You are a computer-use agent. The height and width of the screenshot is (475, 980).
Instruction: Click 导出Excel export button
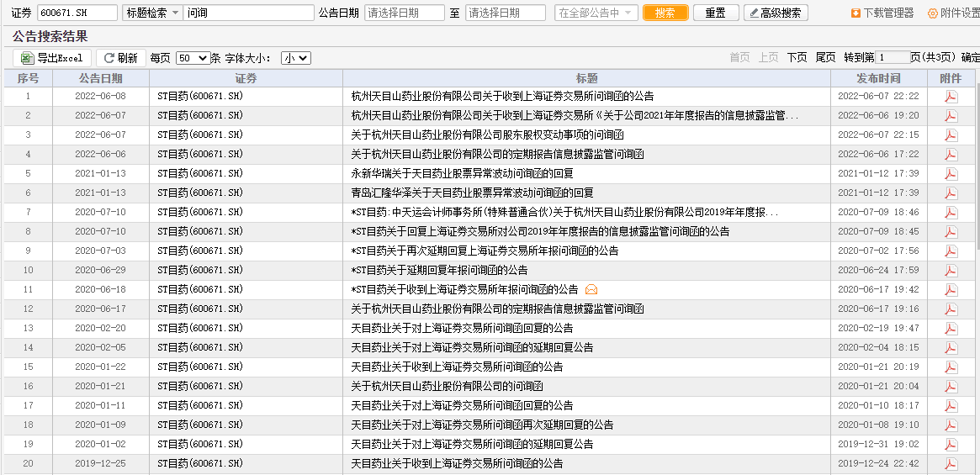(x=52, y=58)
